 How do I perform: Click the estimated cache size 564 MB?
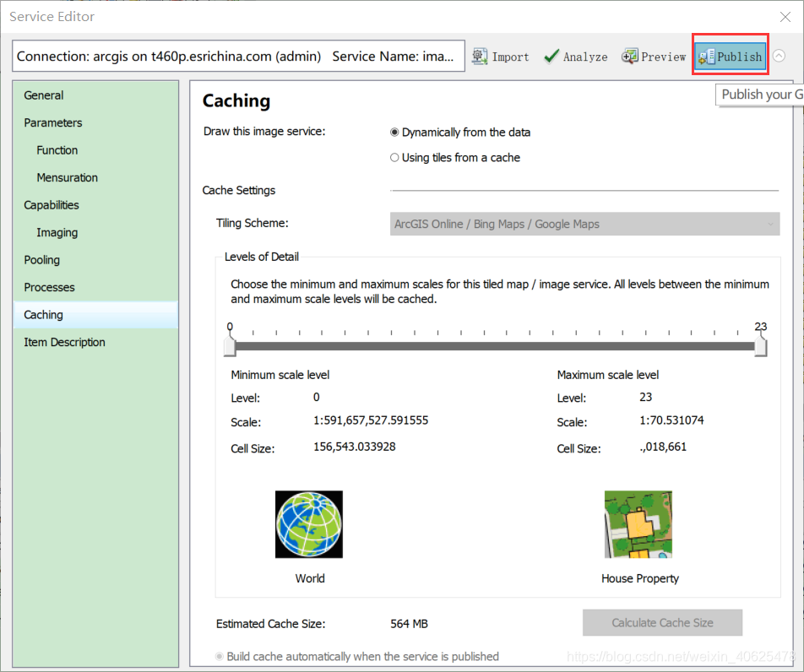409,624
